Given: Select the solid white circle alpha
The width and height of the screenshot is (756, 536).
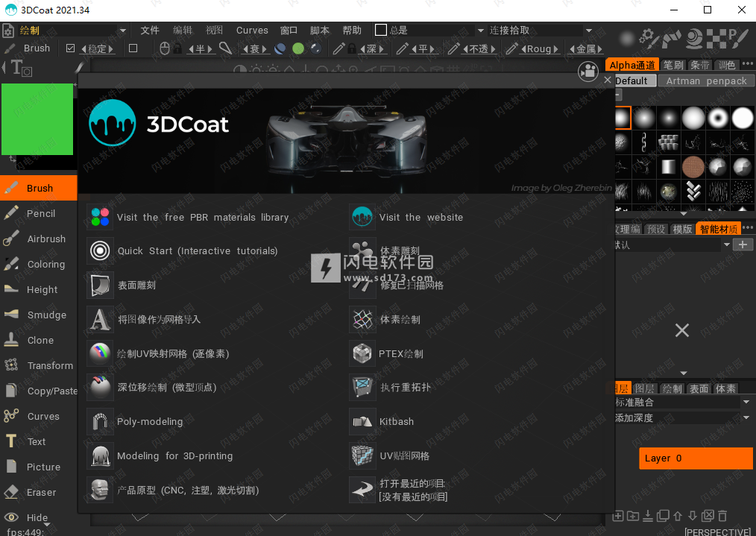Looking at the screenshot, I should point(743,118).
